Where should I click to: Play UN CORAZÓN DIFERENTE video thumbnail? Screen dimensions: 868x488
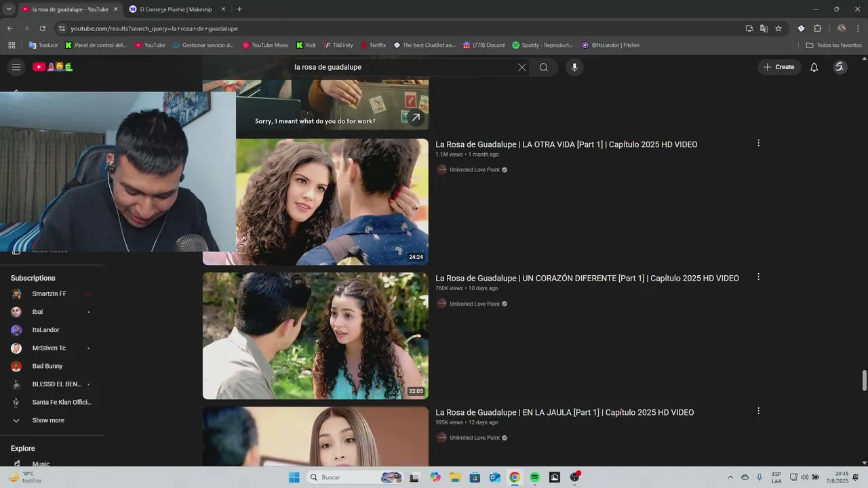315,335
